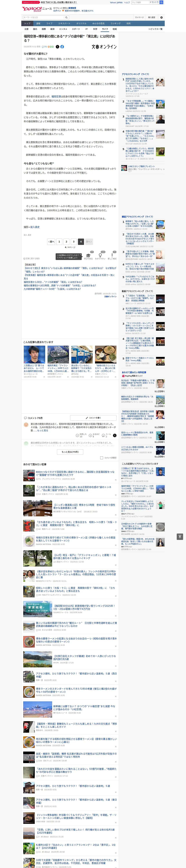Image resolution: width=186 pixels, height=868 pixels.
Task: Share the article on X
Action: click(x=57, y=47)
